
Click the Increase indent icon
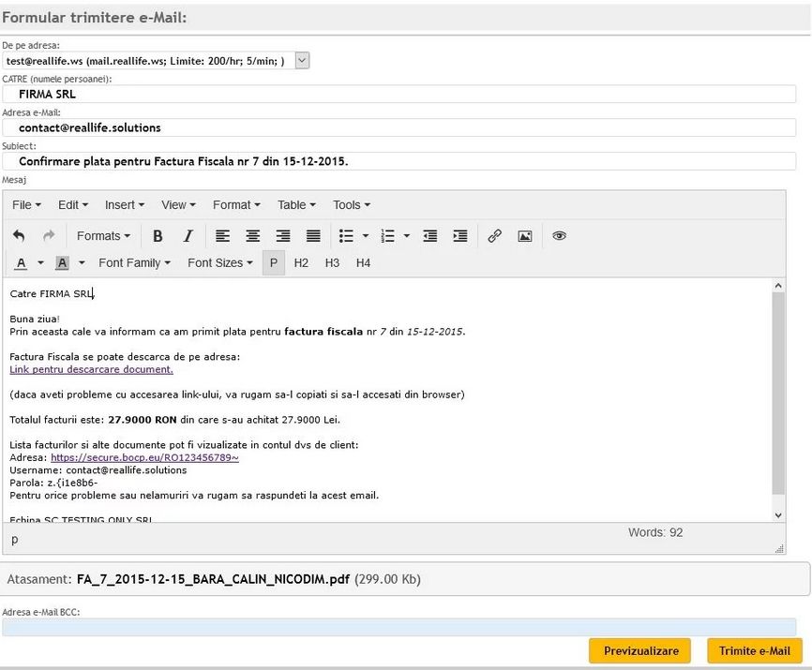459,236
